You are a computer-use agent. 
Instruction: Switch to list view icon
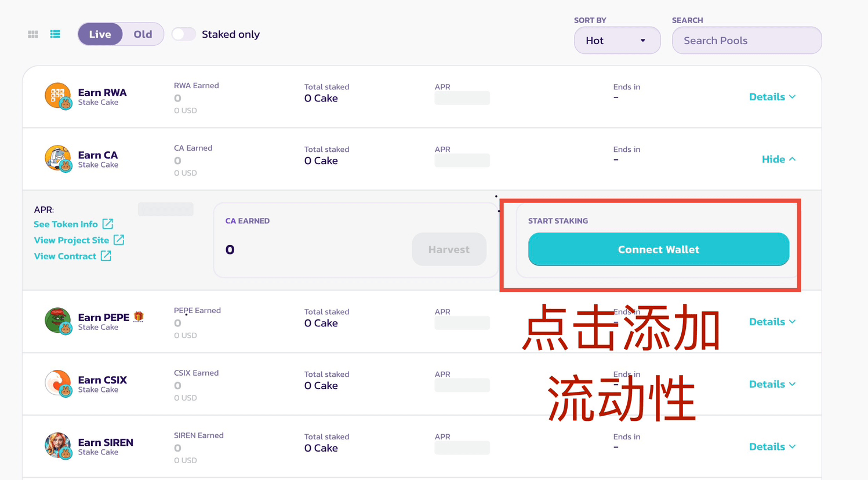pos(55,35)
